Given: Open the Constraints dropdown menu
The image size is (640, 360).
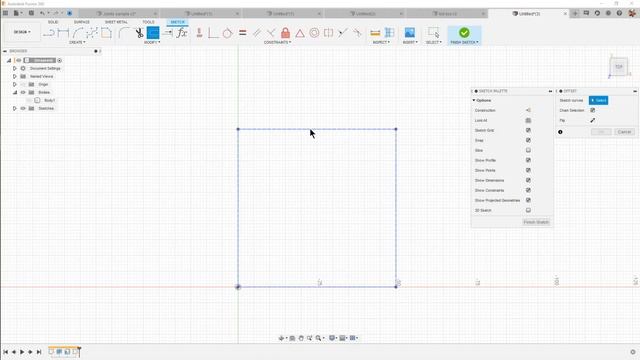Looking at the screenshot, I should point(277,42).
